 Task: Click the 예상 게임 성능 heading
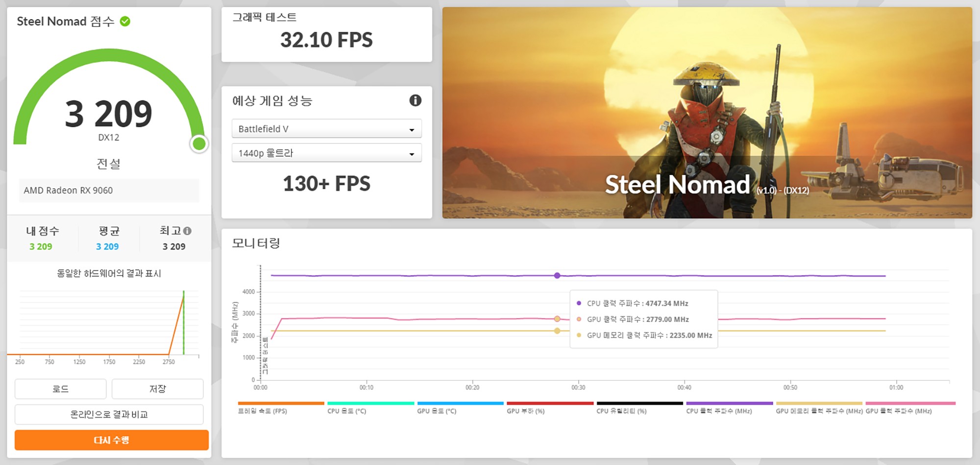click(272, 100)
